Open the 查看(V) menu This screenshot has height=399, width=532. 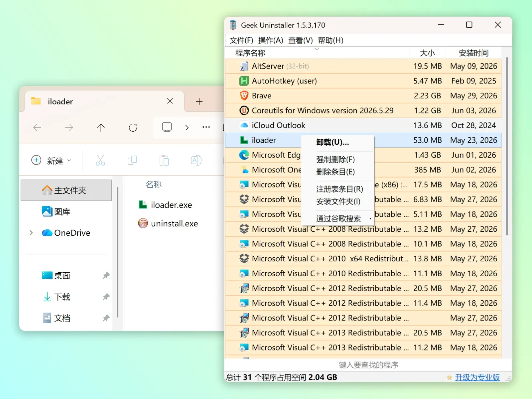[x=301, y=40]
